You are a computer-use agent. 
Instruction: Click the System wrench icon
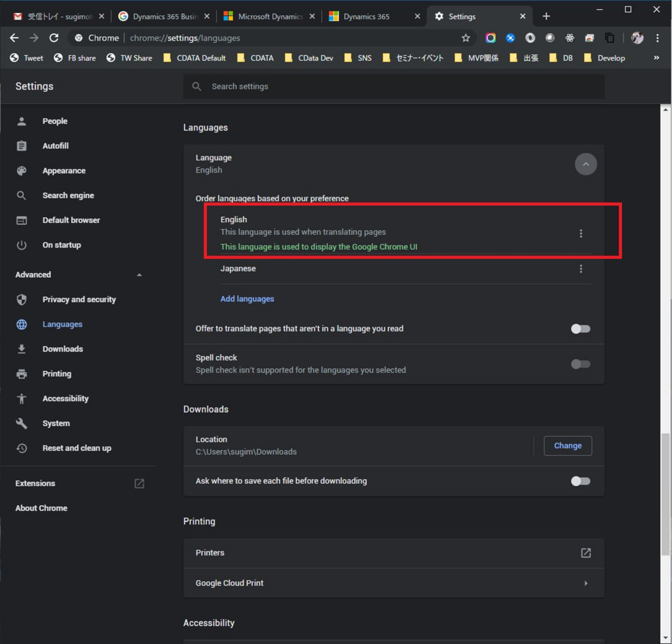click(x=21, y=423)
